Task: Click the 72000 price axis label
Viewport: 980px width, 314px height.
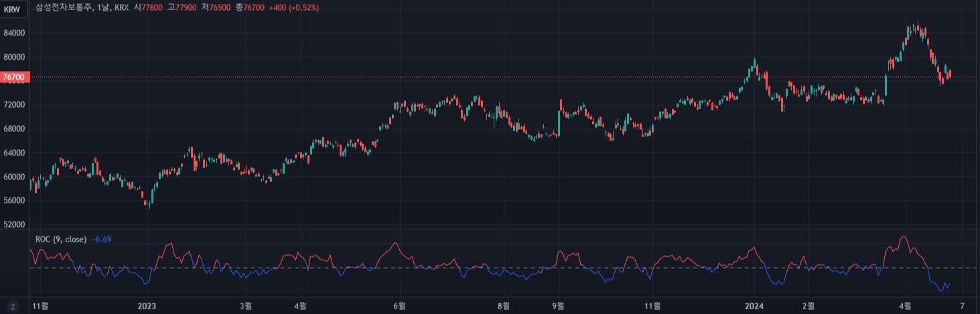Action: coord(14,105)
